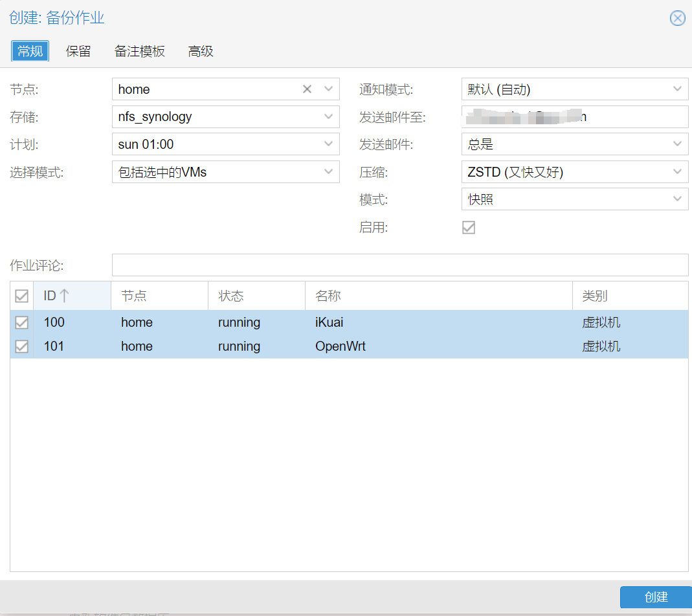Sort the list by 名称 column header
This screenshot has width=692, height=616.
tap(438, 296)
